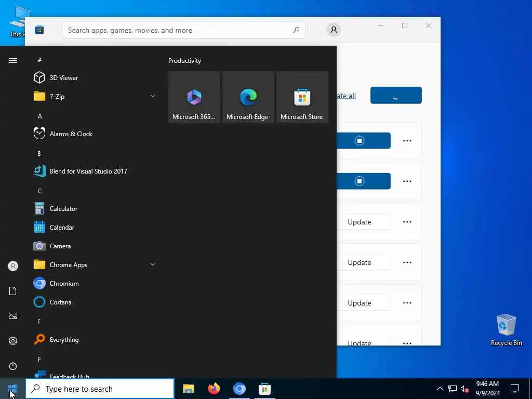Switch to Chromium on the taskbar
Screen dimensions: 532x399
coord(239,389)
